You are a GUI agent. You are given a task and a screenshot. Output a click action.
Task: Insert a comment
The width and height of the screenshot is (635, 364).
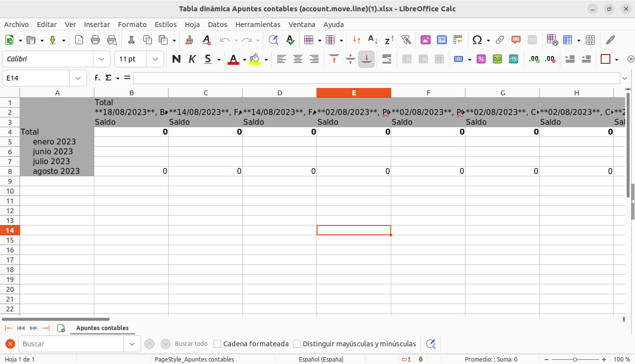pyautogui.click(x=516, y=40)
